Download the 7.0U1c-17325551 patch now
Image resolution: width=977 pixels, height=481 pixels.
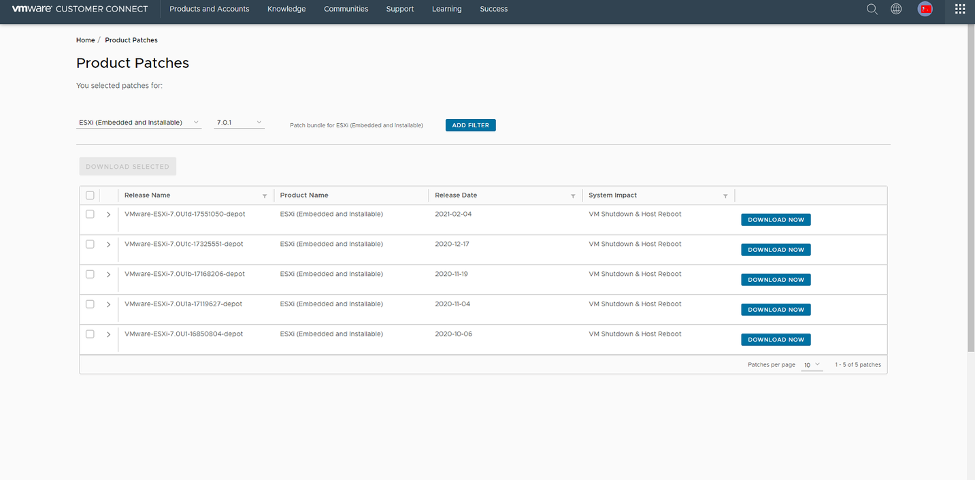click(776, 250)
